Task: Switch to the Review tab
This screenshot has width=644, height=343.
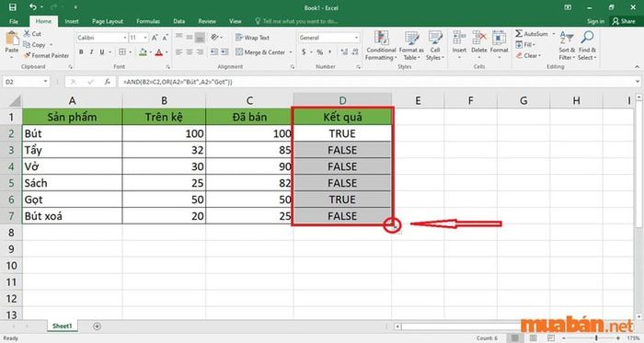Action: click(207, 21)
